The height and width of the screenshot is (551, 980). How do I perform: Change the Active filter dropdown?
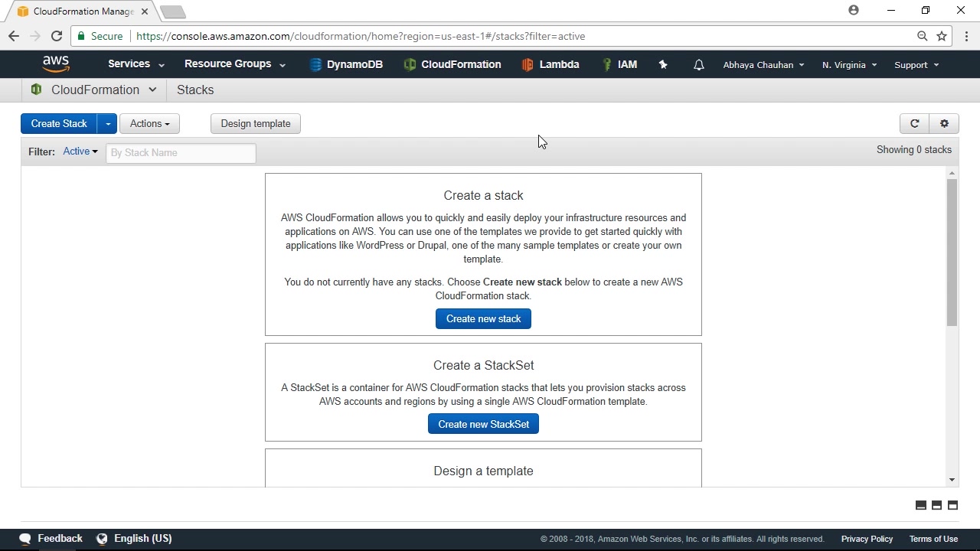tap(80, 152)
